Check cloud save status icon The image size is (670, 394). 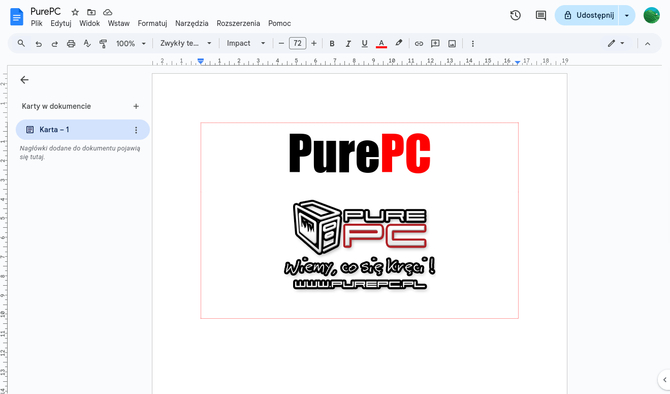click(x=108, y=12)
